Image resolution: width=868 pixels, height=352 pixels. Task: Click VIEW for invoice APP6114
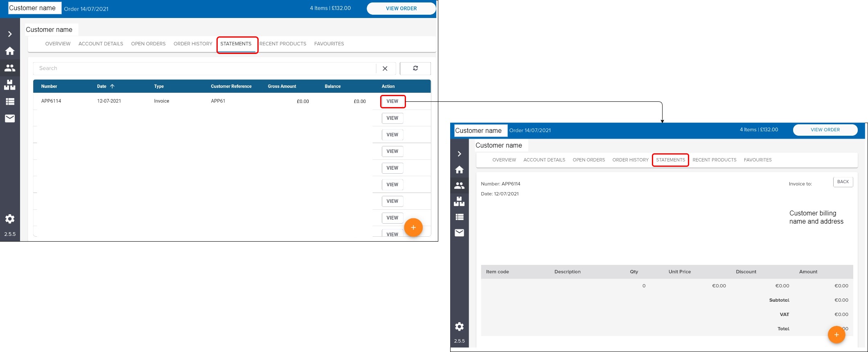[x=392, y=101]
